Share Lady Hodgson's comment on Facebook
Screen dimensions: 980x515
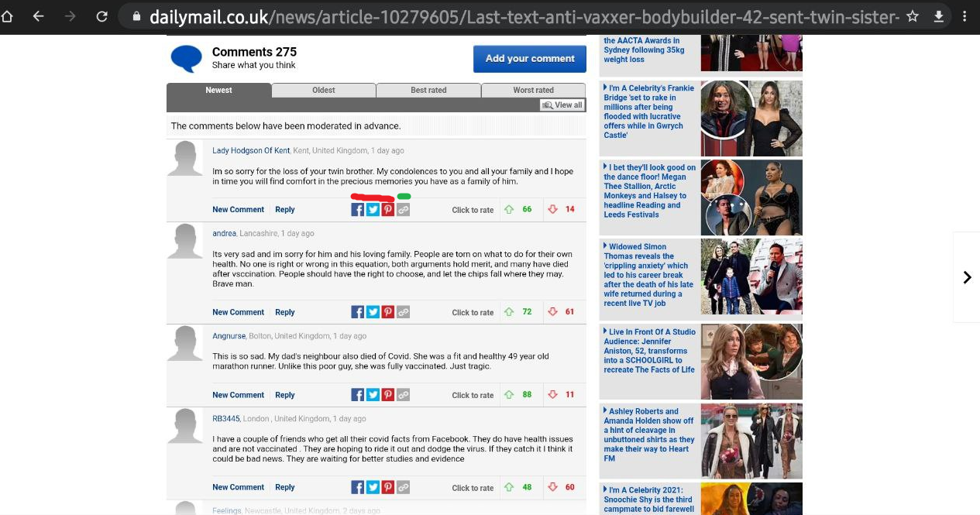[357, 208]
